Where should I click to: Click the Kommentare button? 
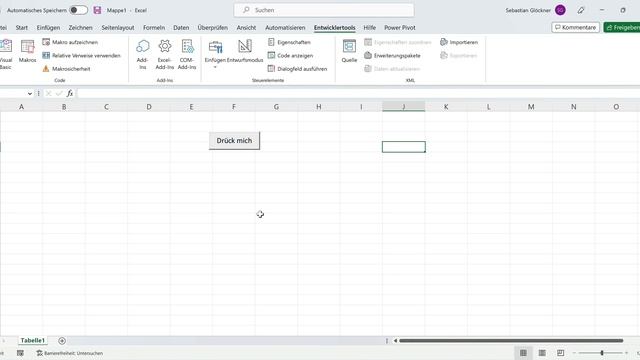[x=576, y=27]
